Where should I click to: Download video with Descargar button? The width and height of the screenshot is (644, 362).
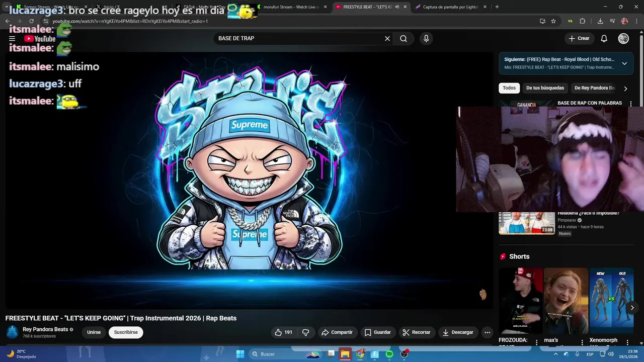click(458, 332)
